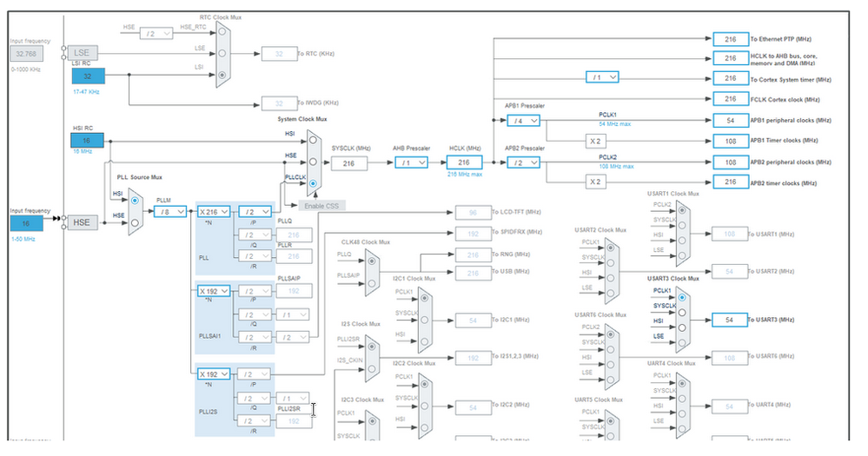Click To Cortex System timer 216 value
Screen dimensions: 868x456
tap(731, 78)
